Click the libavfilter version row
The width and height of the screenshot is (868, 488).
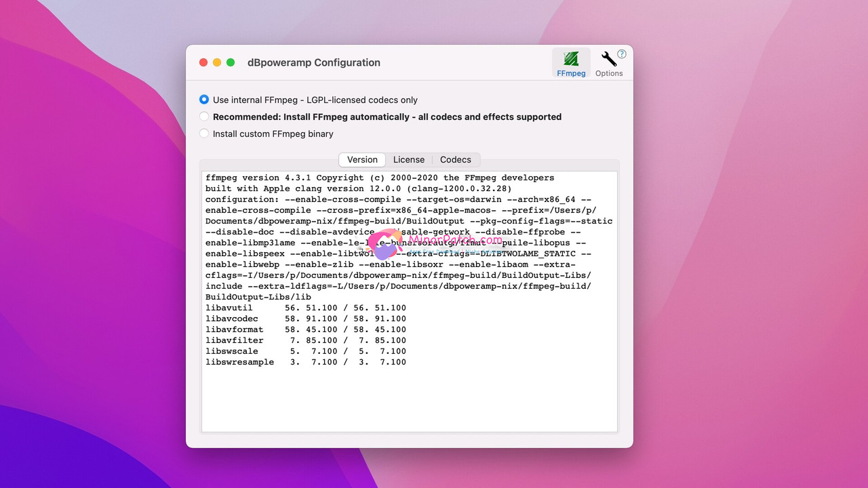coord(306,340)
